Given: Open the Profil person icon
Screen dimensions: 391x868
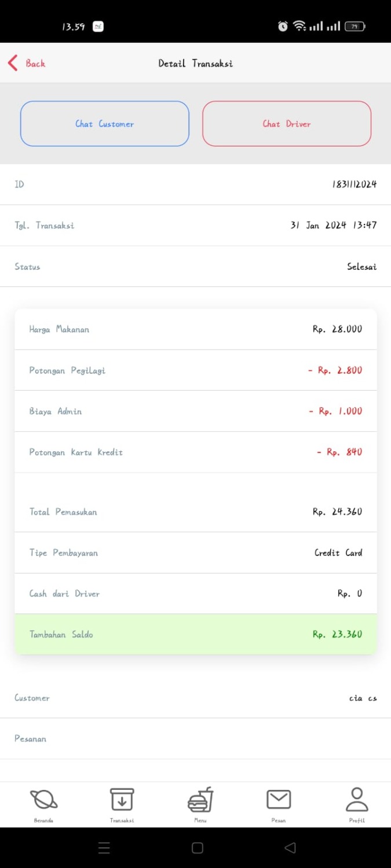Looking at the screenshot, I should click(357, 800).
